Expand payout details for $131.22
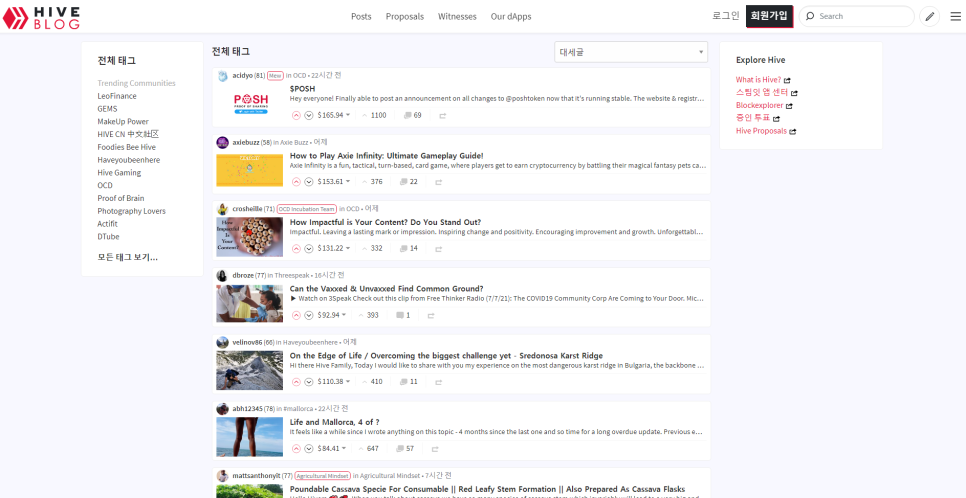 coord(333,248)
